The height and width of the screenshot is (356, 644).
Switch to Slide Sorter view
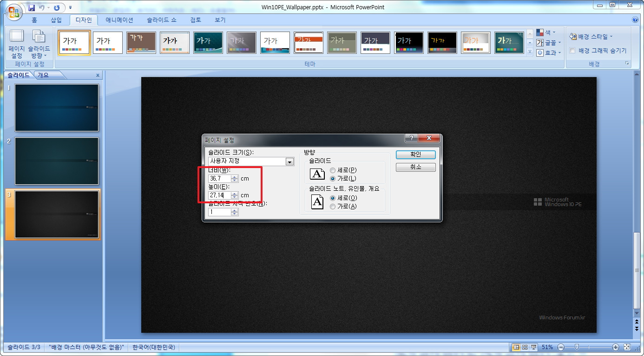(x=525, y=347)
